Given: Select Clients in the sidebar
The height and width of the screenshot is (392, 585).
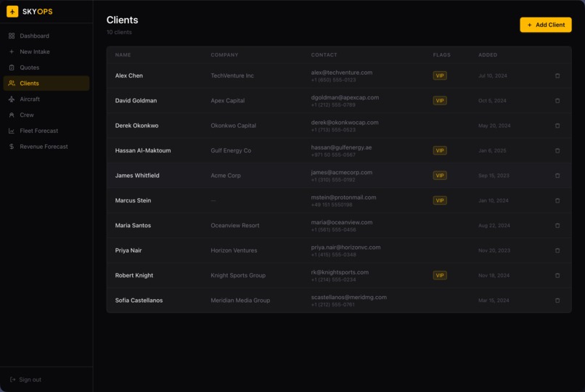Looking at the screenshot, I should [x=46, y=83].
